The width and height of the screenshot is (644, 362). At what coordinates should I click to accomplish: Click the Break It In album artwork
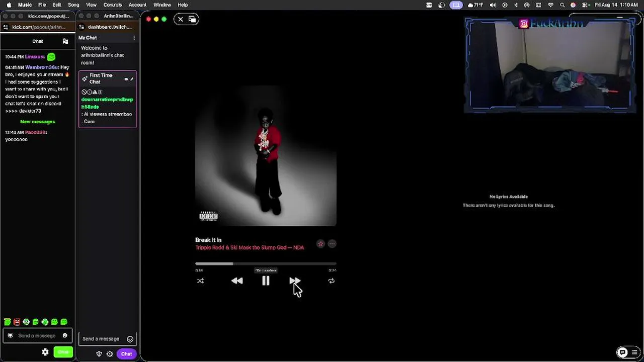(266, 156)
